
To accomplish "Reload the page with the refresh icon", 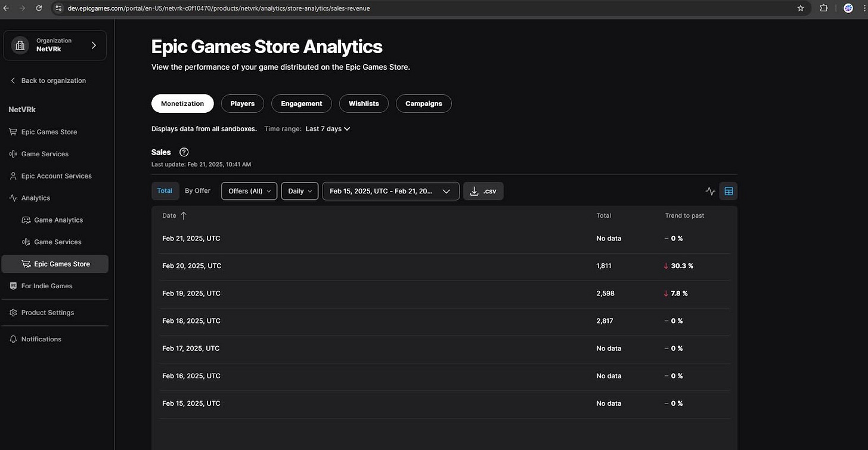I will click(39, 8).
